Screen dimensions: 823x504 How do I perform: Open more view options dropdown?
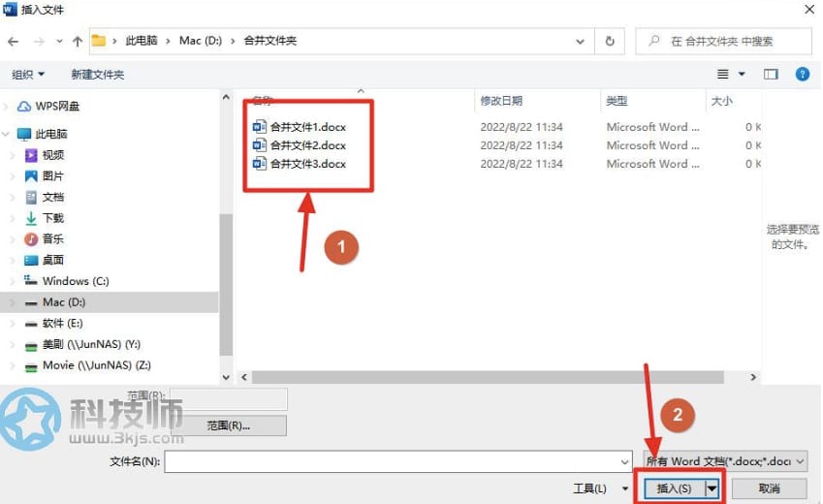(x=742, y=74)
